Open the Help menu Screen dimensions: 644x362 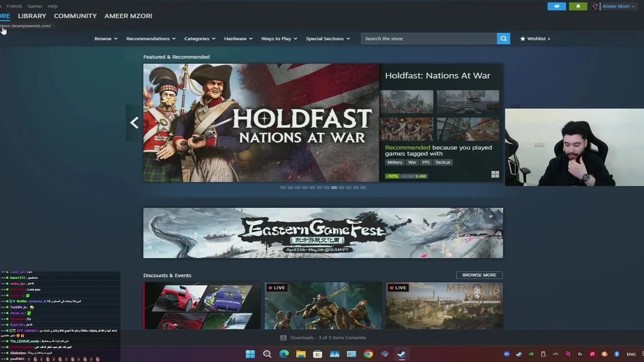coord(52,6)
